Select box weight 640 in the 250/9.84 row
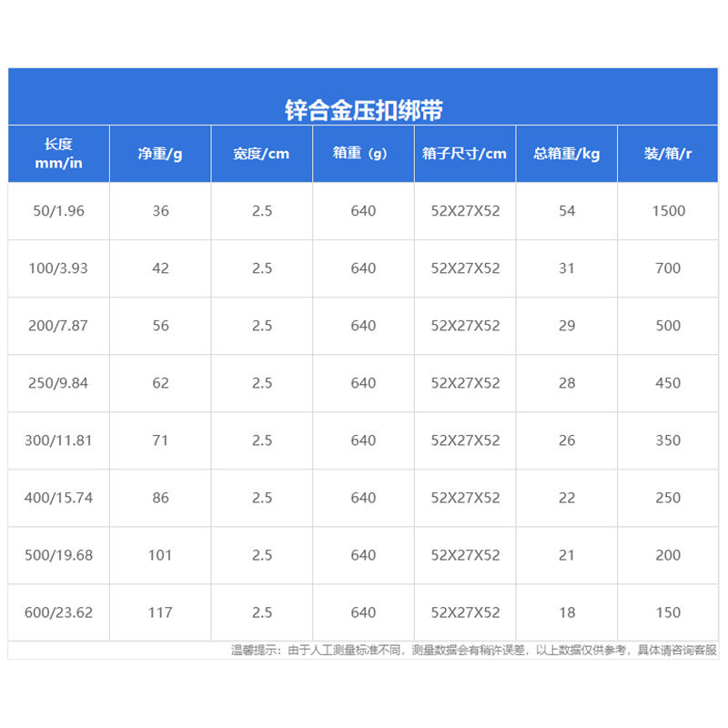Screen dimensions: 728x728 [363, 383]
